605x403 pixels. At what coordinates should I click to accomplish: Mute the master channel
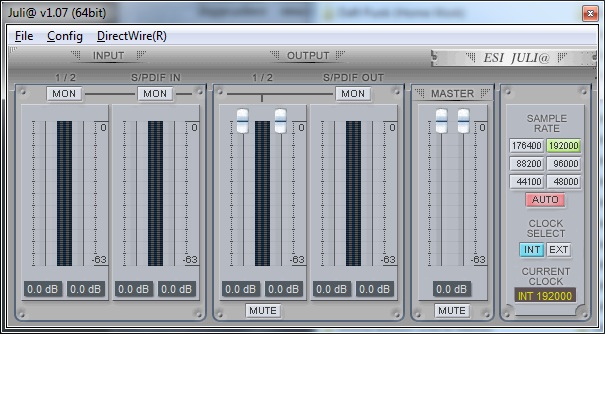pyautogui.click(x=452, y=311)
